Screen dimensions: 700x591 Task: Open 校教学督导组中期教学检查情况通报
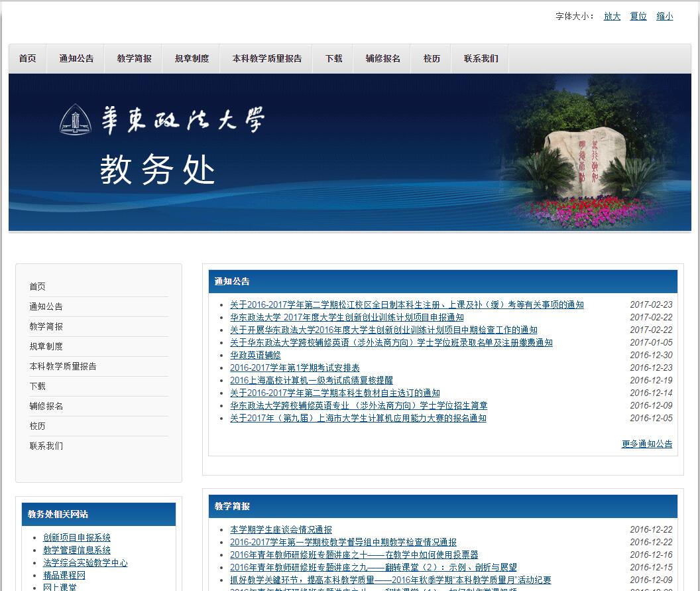point(343,542)
